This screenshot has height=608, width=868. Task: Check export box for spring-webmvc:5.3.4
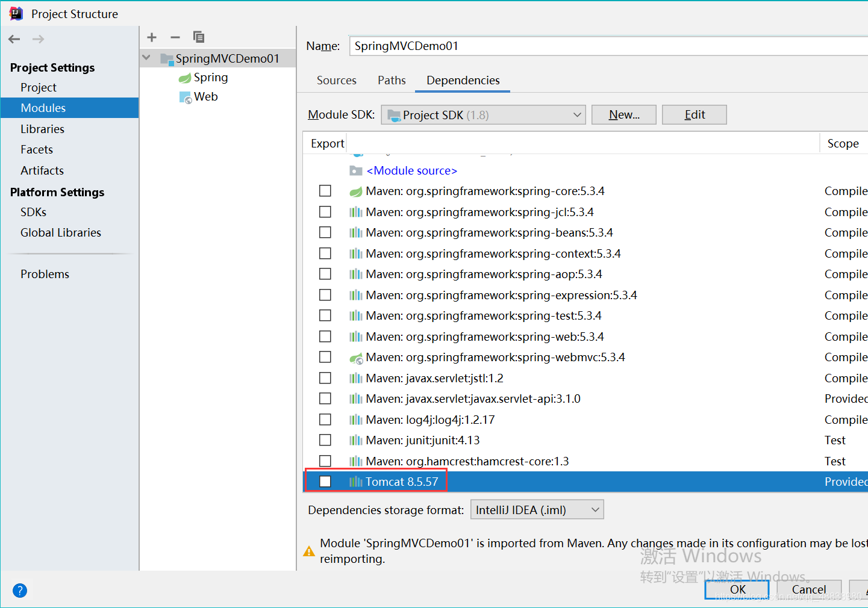pos(325,357)
